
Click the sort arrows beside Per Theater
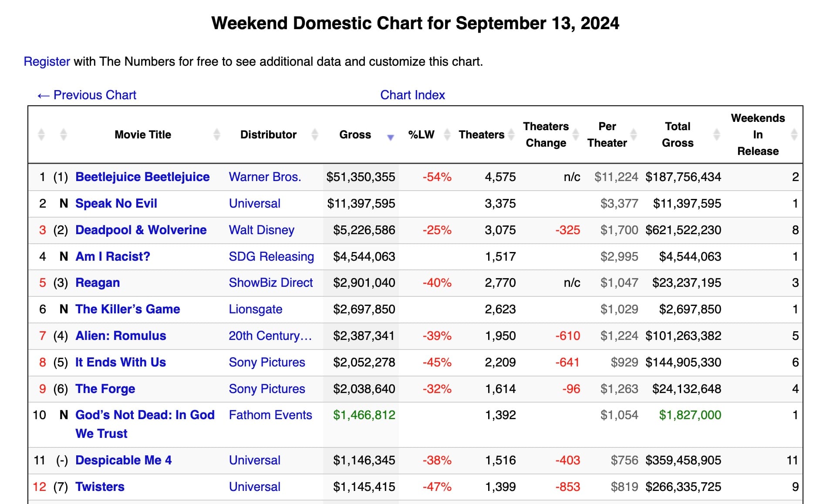point(634,134)
